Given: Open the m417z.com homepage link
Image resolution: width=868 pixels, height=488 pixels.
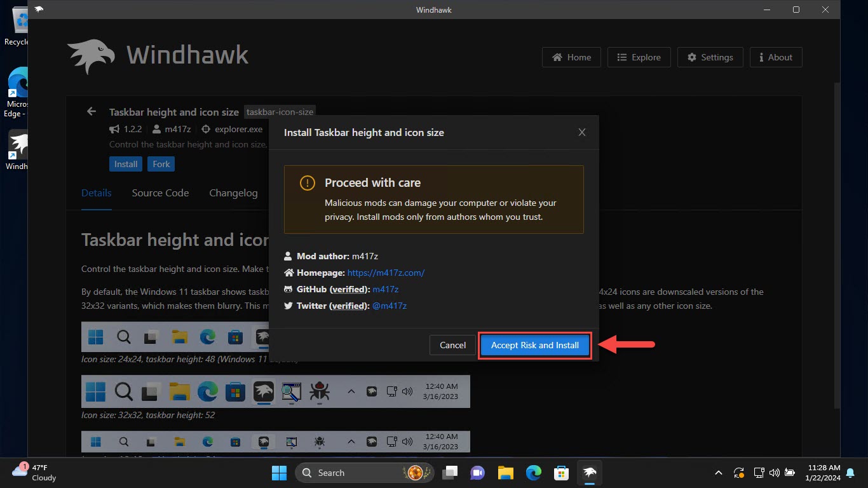Looking at the screenshot, I should 386,273.
